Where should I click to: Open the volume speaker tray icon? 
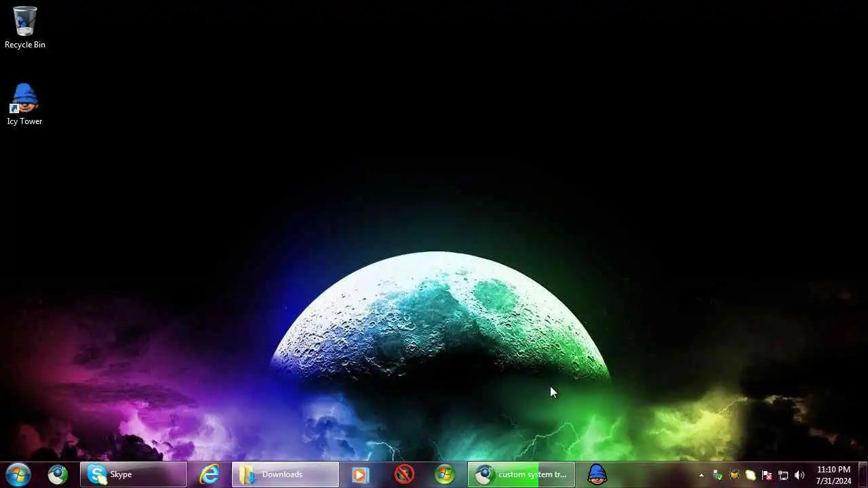tap(800, 475)
